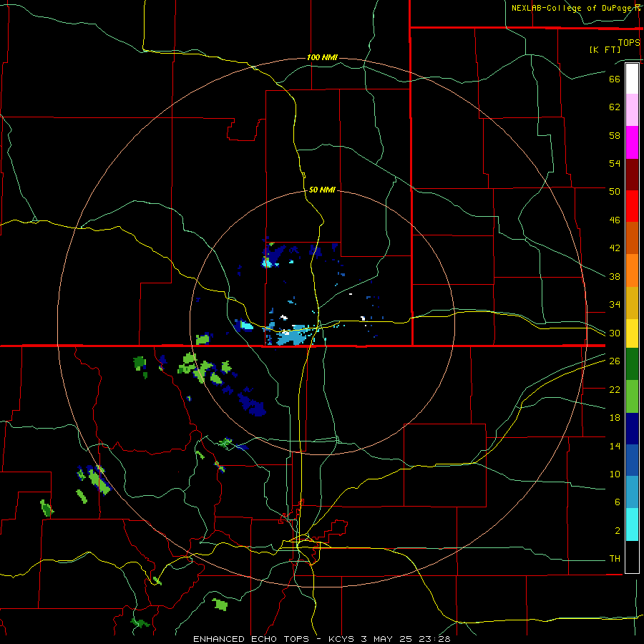Click the cyan legend swatch
644x644 pixels.
click(632, 525)
